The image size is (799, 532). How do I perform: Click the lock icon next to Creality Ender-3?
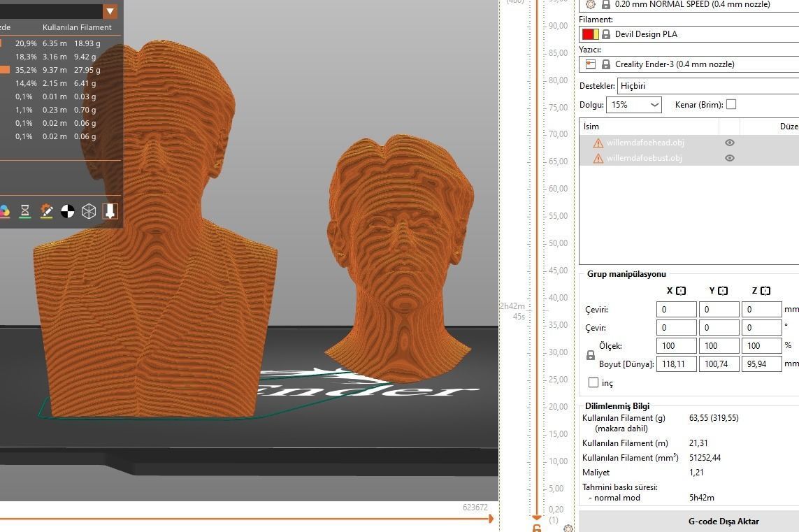coord(606,64)
